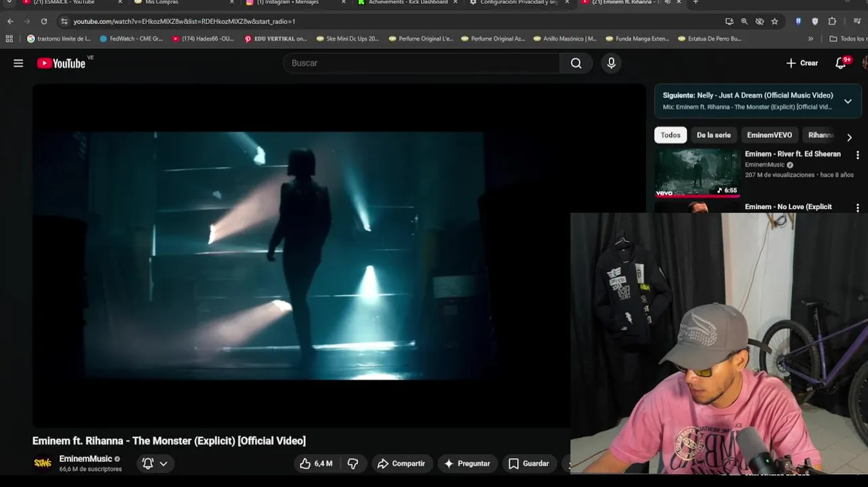Screen dimensions: 868x487
Task: Dislike the video with thumbs down
Action: click(x=353, y=463)
